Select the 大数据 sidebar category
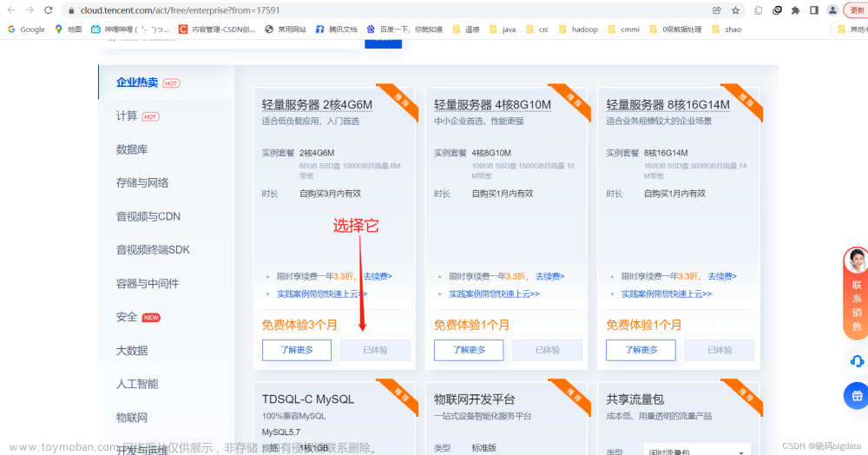 pos(166,351)
